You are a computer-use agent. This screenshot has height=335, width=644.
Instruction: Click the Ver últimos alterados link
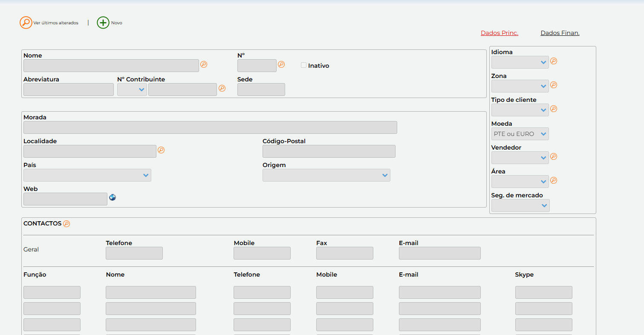tap(56, 23)
